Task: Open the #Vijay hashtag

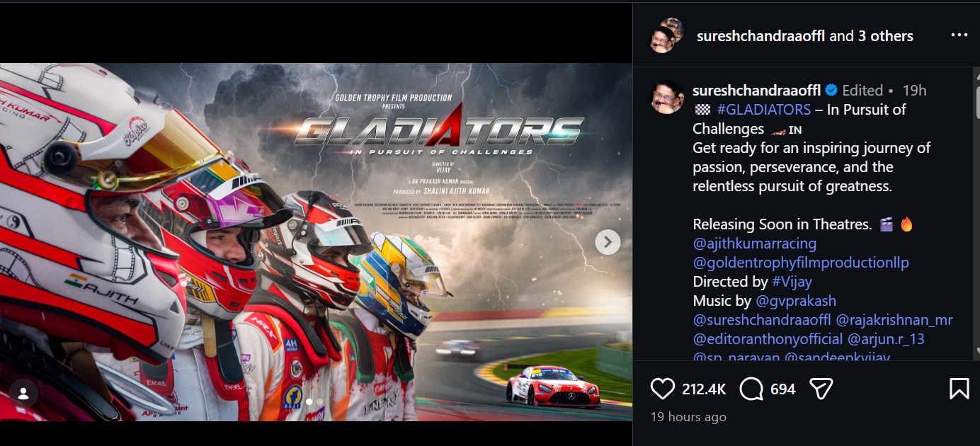Action: tap(792, 282)
